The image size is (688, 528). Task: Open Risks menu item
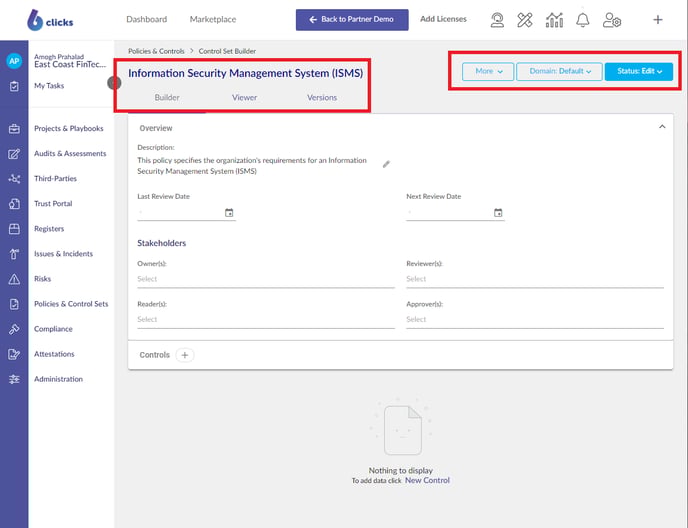click(x=43, y=279)
